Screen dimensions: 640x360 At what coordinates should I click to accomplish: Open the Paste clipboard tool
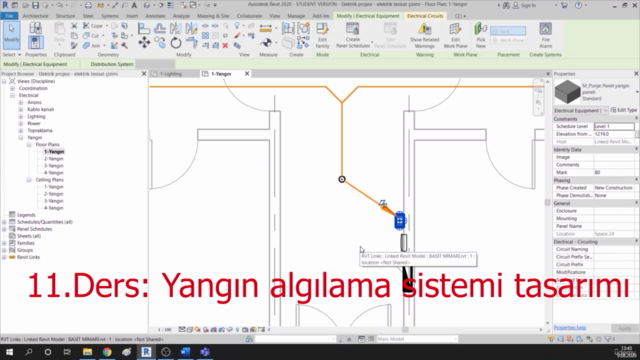59,33
